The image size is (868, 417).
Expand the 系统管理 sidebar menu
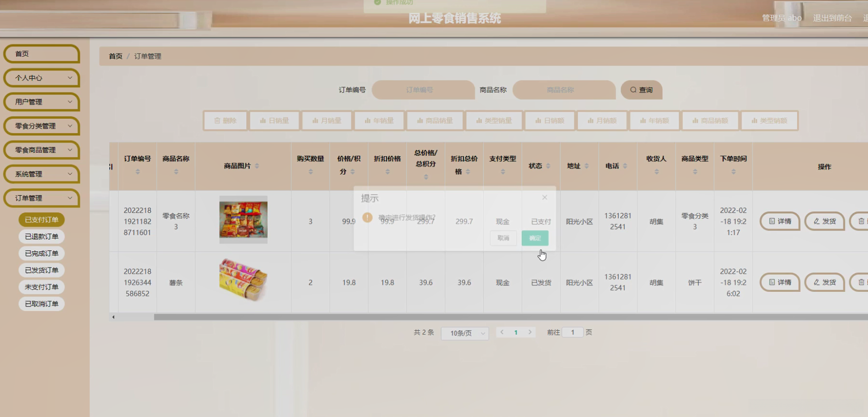click(42, 174)
